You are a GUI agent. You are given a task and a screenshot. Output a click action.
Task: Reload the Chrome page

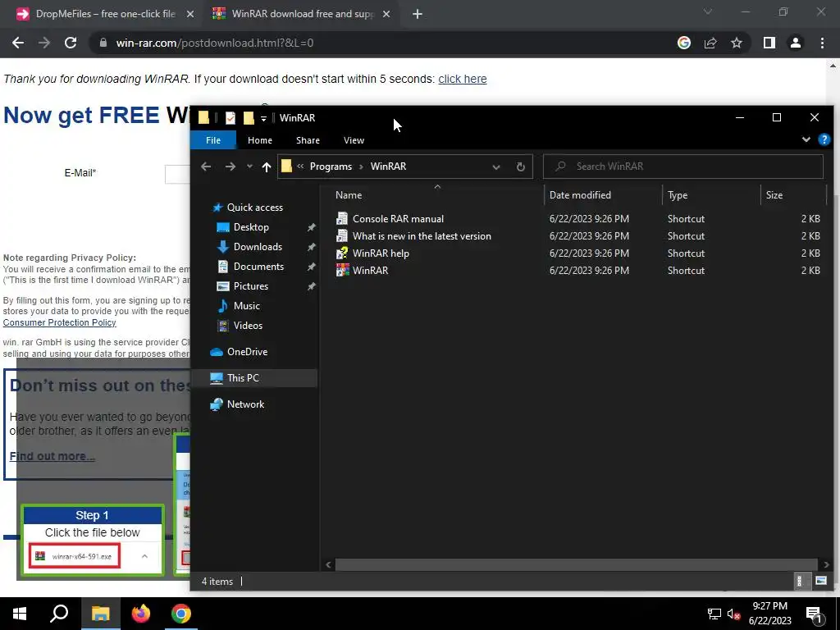(x=71, y=43)
